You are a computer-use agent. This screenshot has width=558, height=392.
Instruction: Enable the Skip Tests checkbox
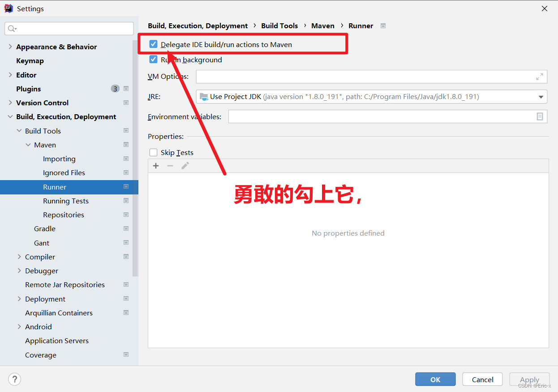pyautogui.click(x=154, y=152)
